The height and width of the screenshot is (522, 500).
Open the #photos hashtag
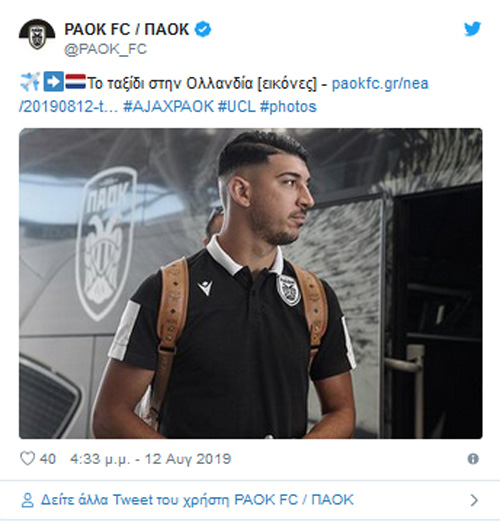pyautogui.click(x=288, y=107)
